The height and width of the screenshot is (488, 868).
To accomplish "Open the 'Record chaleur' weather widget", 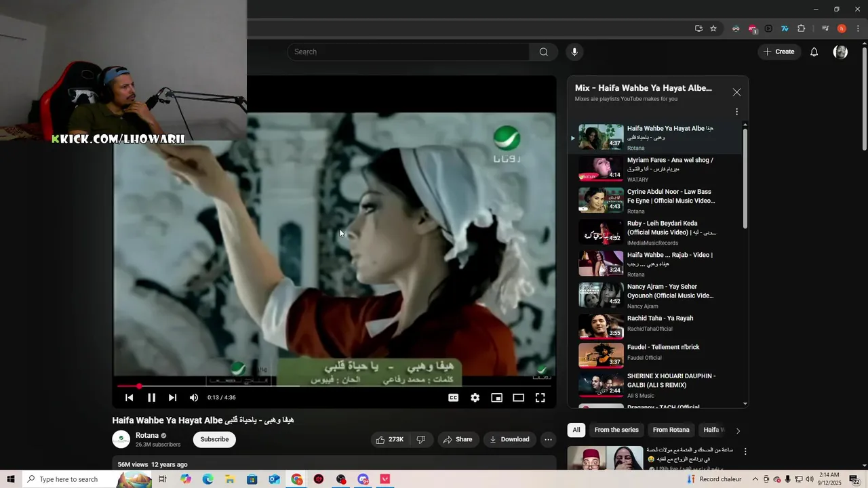I will click(x=714, y=479).
